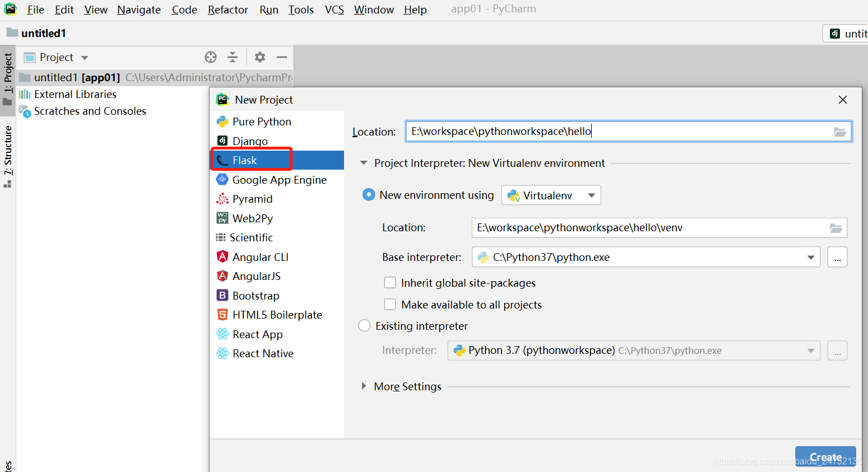This screenshot has width=868, height=472.
Task: Enable Make available to all projects
Action: [x=390, y=305]
